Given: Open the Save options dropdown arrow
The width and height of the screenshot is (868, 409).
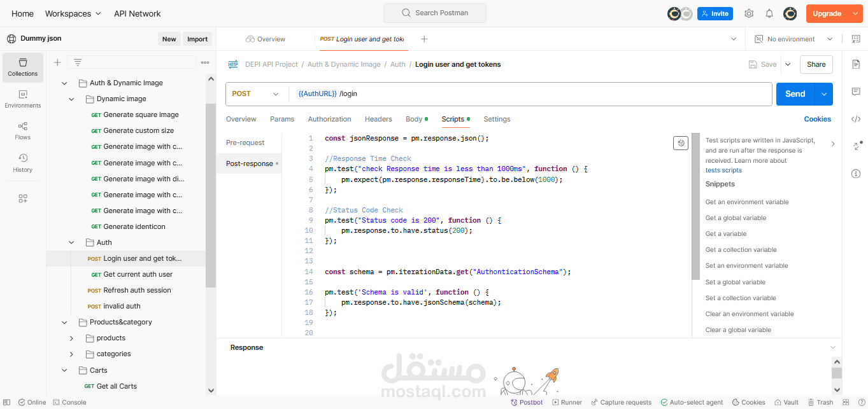Looking at the screenshot, I should pos(788,64).
